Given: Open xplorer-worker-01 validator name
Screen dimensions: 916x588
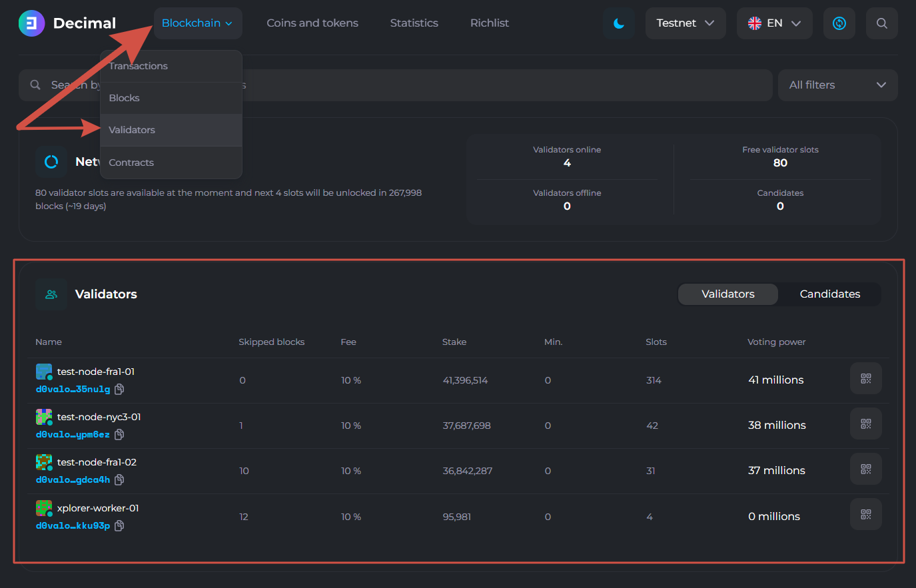Looking at the screenshot, I should pos(98,508).
